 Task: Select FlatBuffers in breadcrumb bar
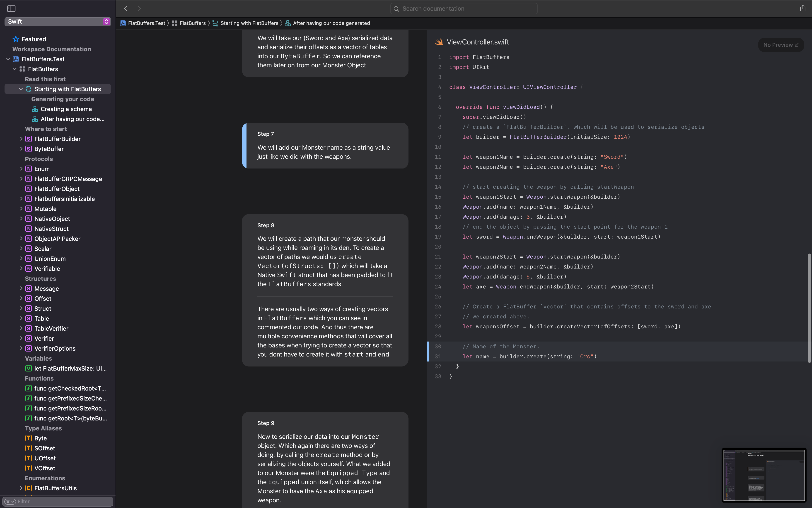click(x=189, y=23)
